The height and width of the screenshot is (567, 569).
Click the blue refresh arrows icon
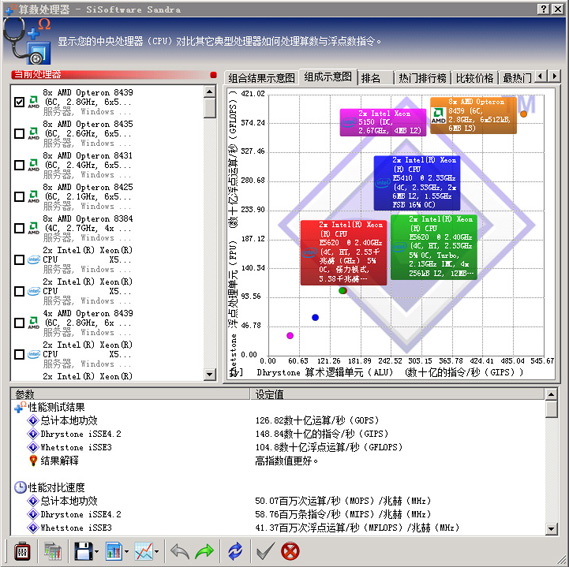pos(235,551)
